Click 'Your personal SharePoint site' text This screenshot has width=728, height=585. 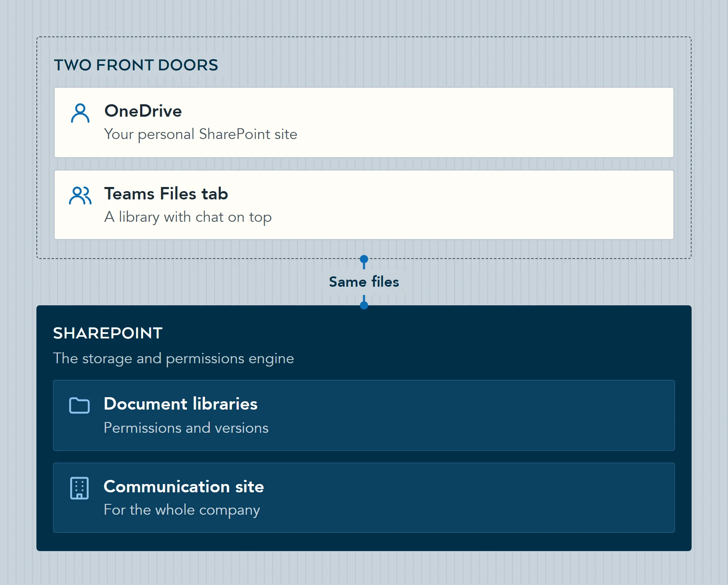pyautogui.click(x=201, y=134)
